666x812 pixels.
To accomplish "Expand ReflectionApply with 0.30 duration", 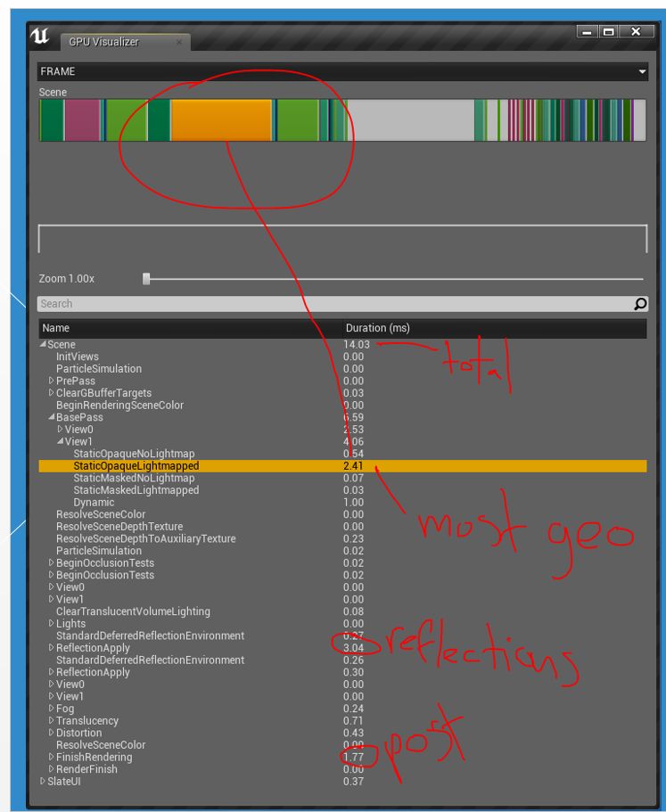I will click(52, 672).
